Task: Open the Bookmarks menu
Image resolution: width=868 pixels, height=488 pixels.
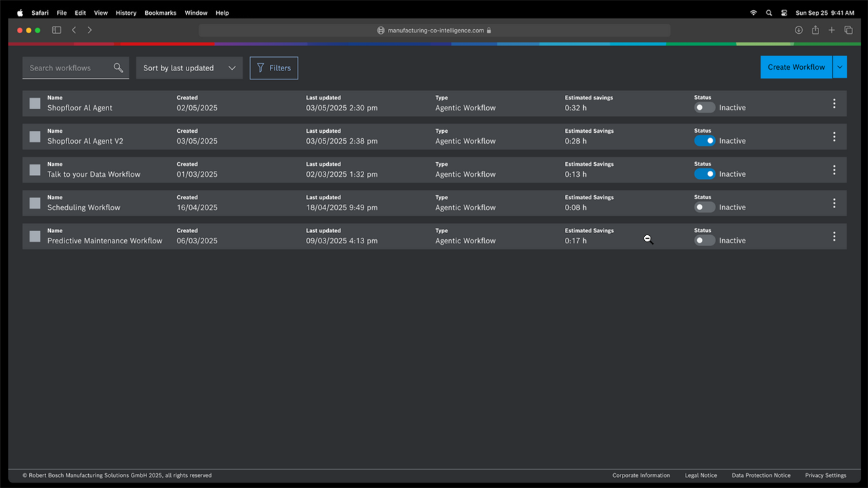Action: click(x=160, y=13)
